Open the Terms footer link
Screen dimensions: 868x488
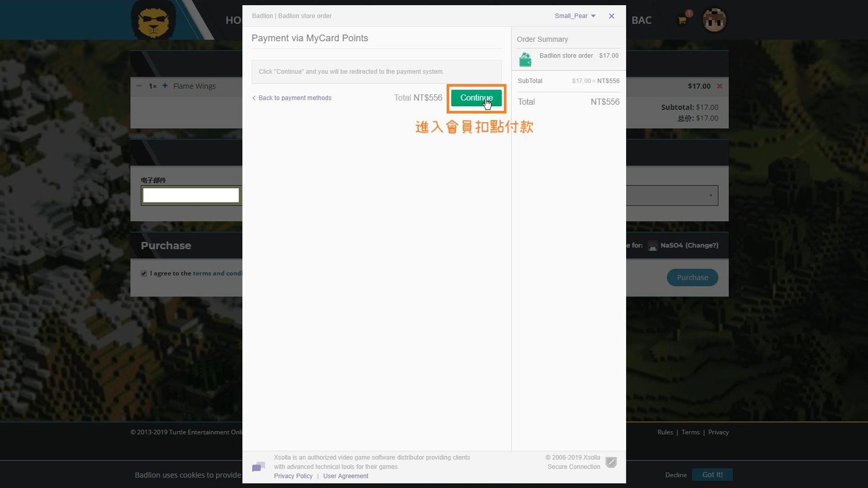coord(690,432)
